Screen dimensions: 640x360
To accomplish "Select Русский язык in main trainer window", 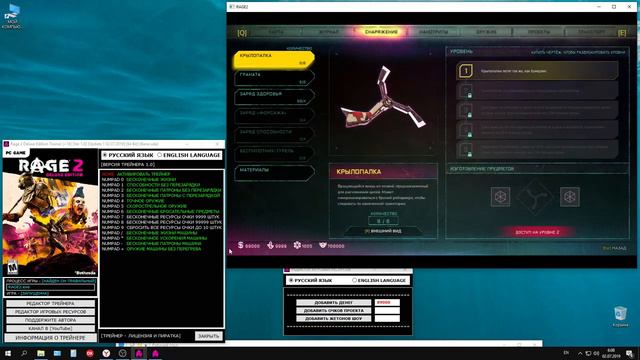I will click(x=128, y=155).
